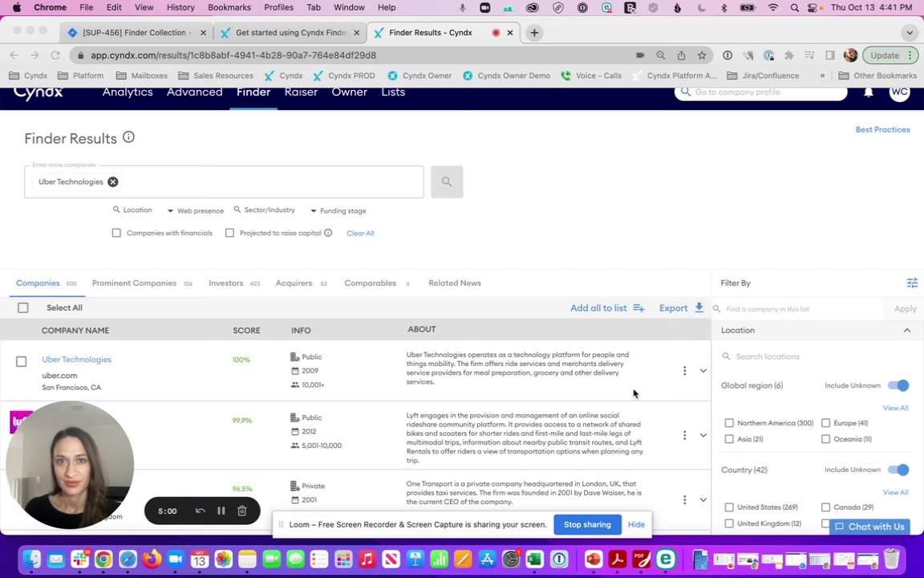
Task: Toggle Global region Include Unknown switch
Action: coord(898,385)
